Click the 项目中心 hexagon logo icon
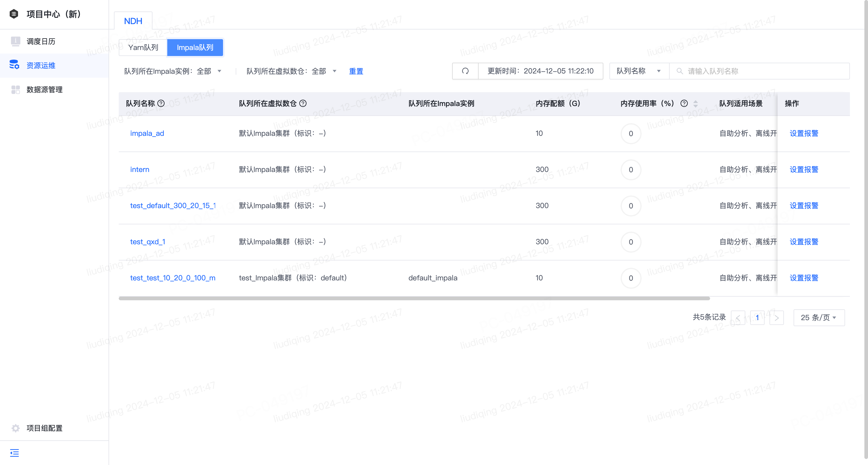Viewport: 868px width, 465px height. [x=14, y=14]
